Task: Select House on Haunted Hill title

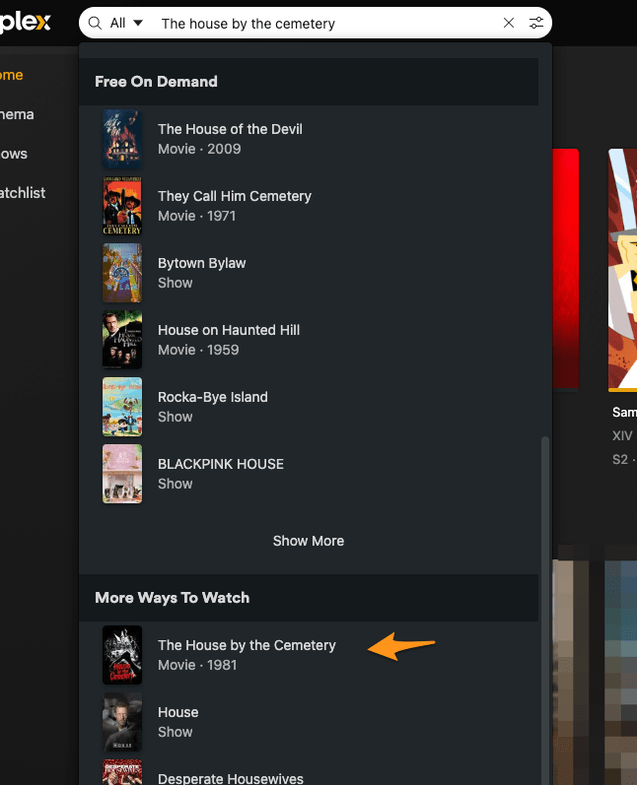Action: [x=228, y=330]
